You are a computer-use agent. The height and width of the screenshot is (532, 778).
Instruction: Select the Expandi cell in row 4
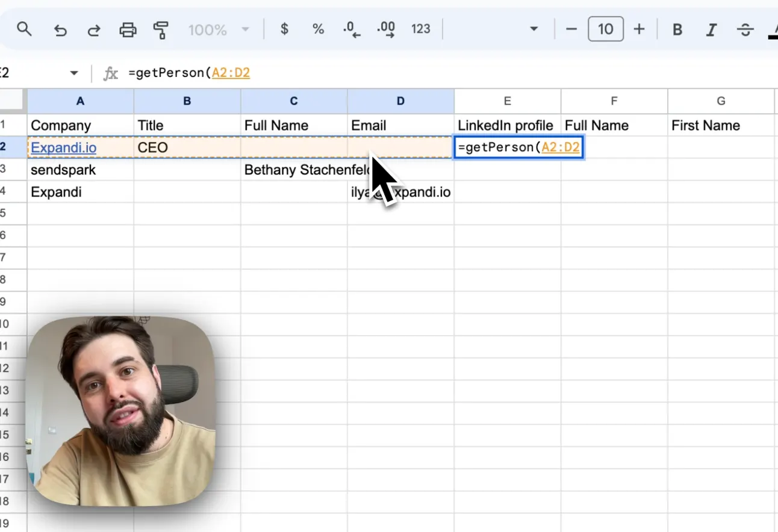point(80,192)
